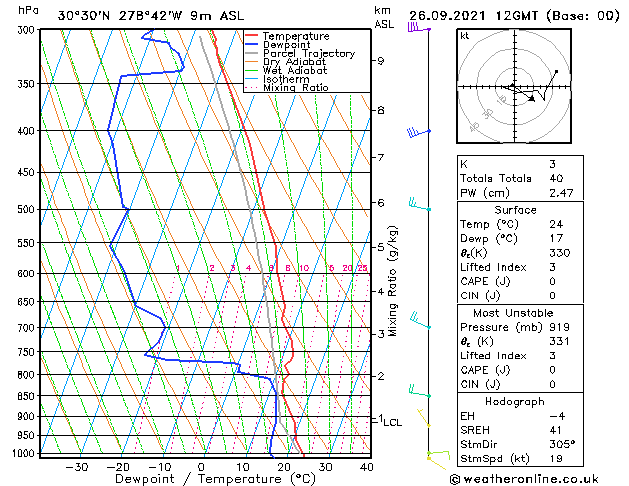Click the '300' pressure level label
The width and height of the screenshot is (629, 486).
click(x=28, y=30)
